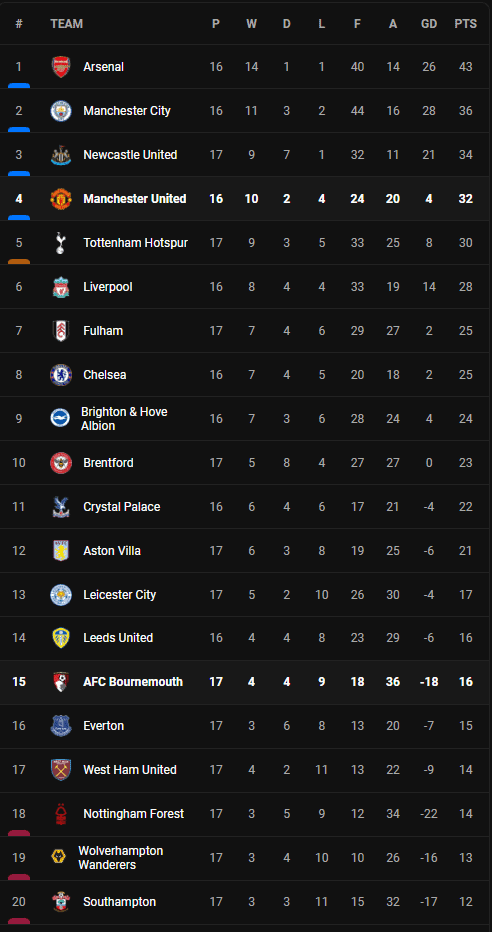The image size is (492, 932).
Task: Click the TEAM column header
Action: 67,24
